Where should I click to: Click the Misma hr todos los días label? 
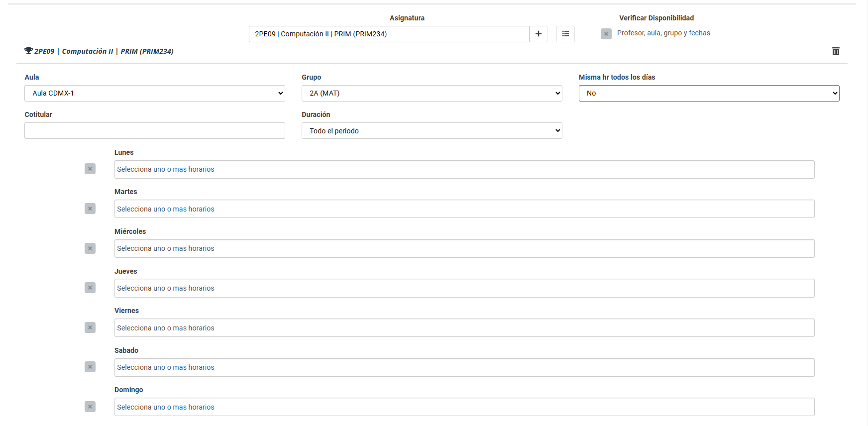[x=617, y=77]
